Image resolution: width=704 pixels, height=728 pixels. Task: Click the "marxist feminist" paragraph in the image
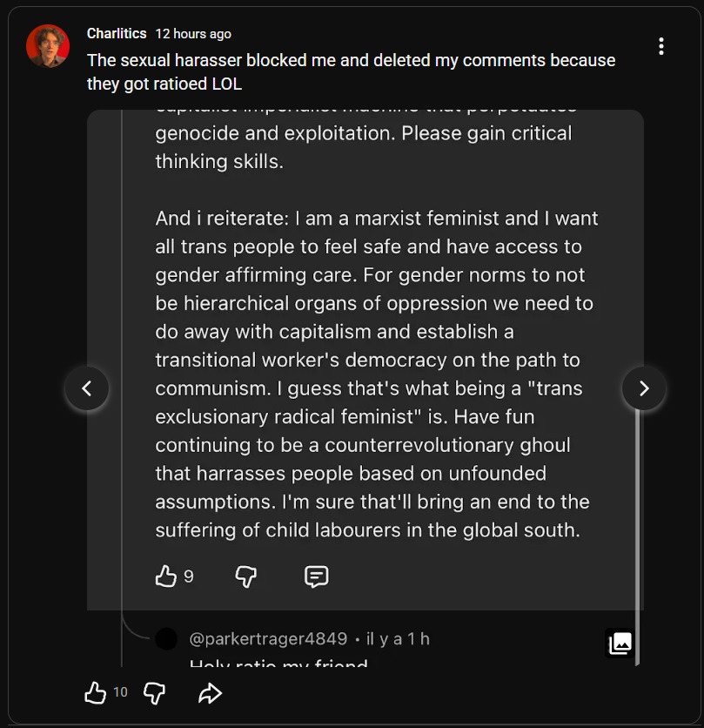(x=376, y=374)
